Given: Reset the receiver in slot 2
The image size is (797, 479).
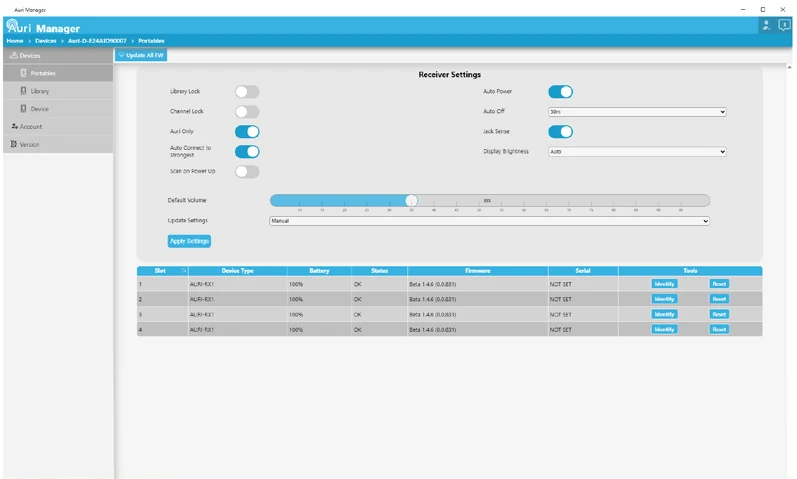Looking at the screenshot, I should (719, 299).
